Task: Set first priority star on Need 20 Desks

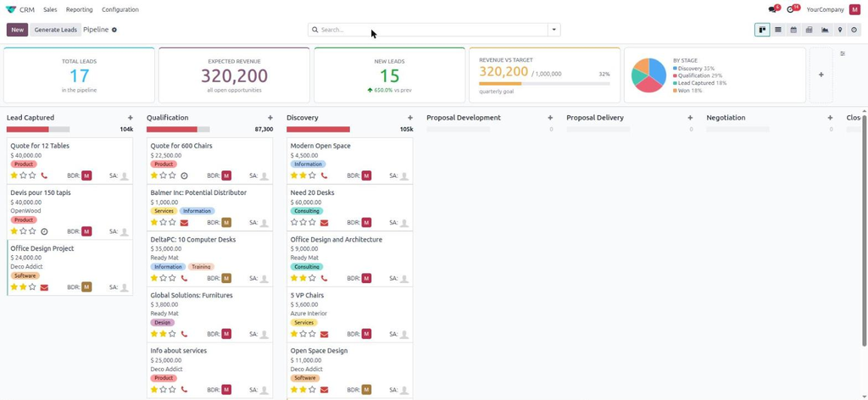Action: 294,222
